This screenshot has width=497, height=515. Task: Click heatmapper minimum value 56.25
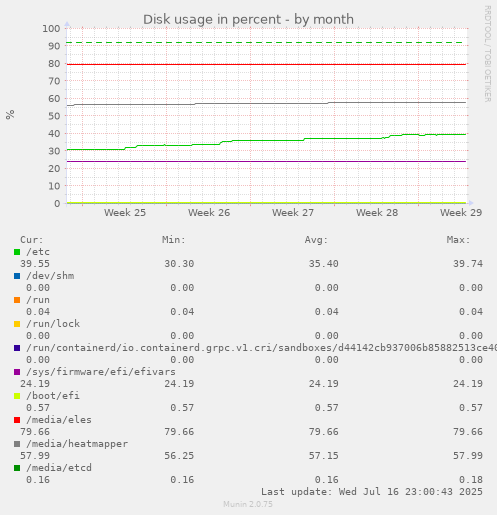(179, 456)
